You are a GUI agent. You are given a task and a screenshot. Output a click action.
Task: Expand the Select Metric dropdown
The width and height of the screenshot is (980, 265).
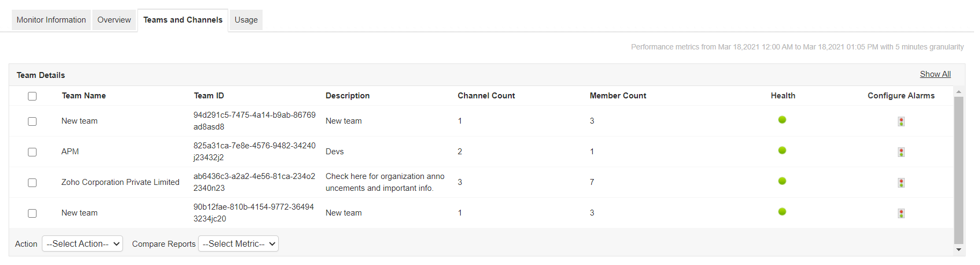(238, 243)
